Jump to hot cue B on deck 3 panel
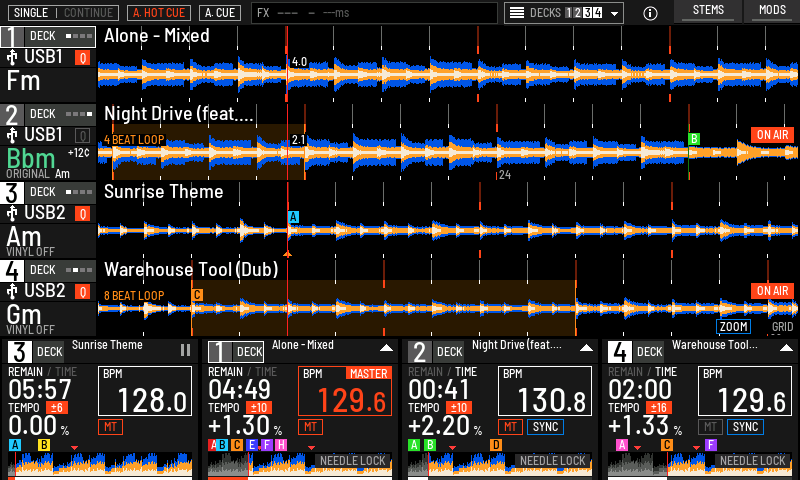800x480 pixels. [x=44, y=445]
